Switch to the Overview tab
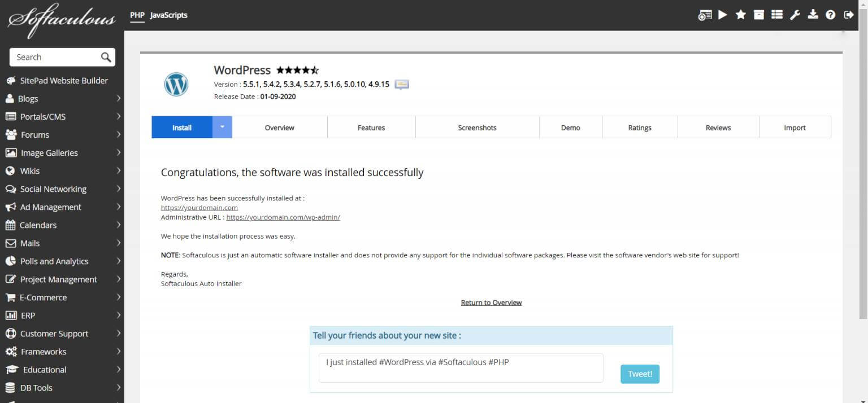Screen dimensions: 868x403 tap(280, 128)
